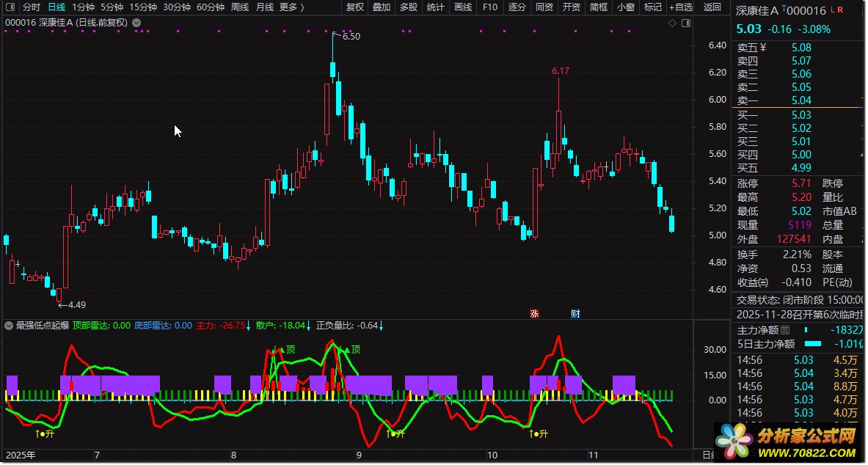The height and width of the screenshot is (465, 868).
Task: Toggle right panel icon beside the diamond
Action: tap(685, 23)
